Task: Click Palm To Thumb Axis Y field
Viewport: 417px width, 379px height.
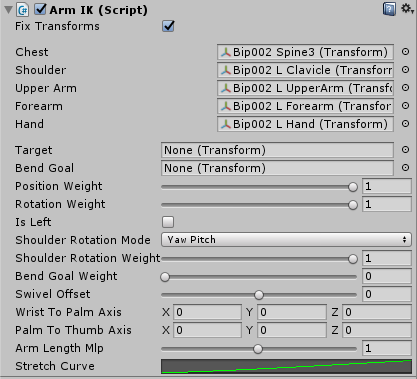Action: [292, 330]
